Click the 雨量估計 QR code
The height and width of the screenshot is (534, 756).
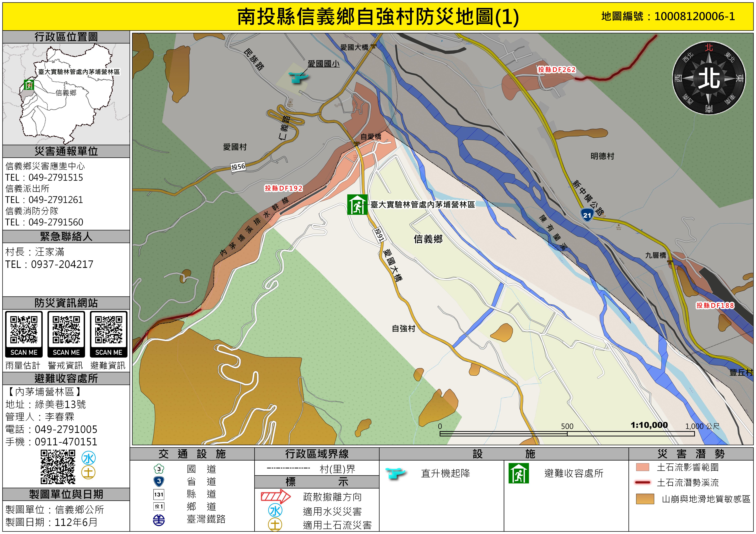pyautogui.click(x=24, y=330)
